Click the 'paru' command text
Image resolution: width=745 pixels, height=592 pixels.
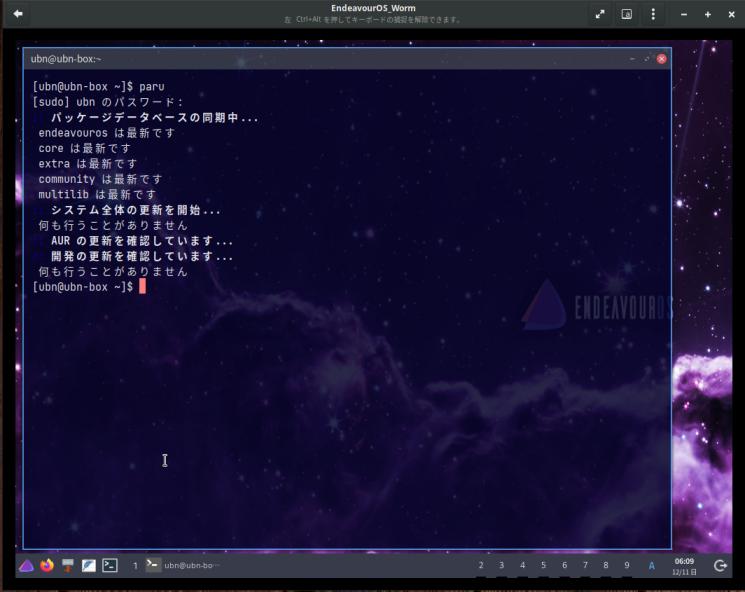tap(152, 87)
